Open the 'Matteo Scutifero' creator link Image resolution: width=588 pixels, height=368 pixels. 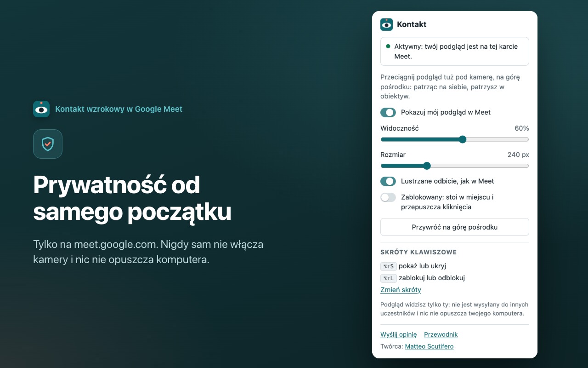(429, 346)
